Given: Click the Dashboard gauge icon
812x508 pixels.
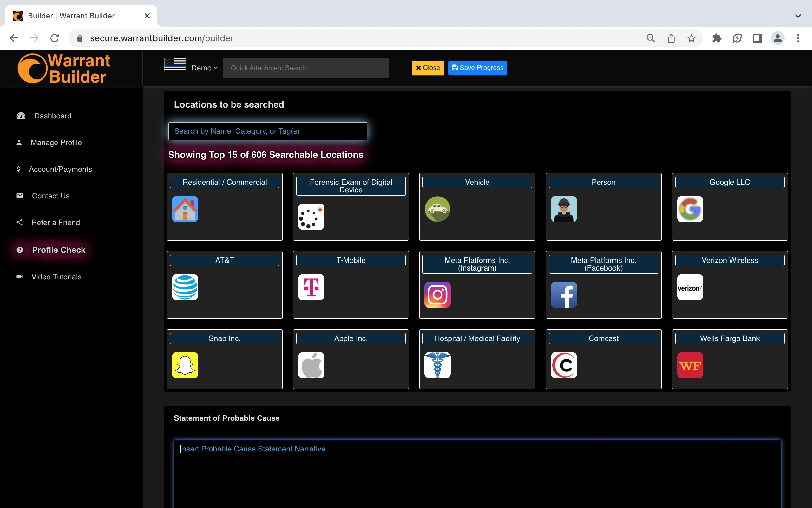Looking at the screenshot, I should point(21,116).
